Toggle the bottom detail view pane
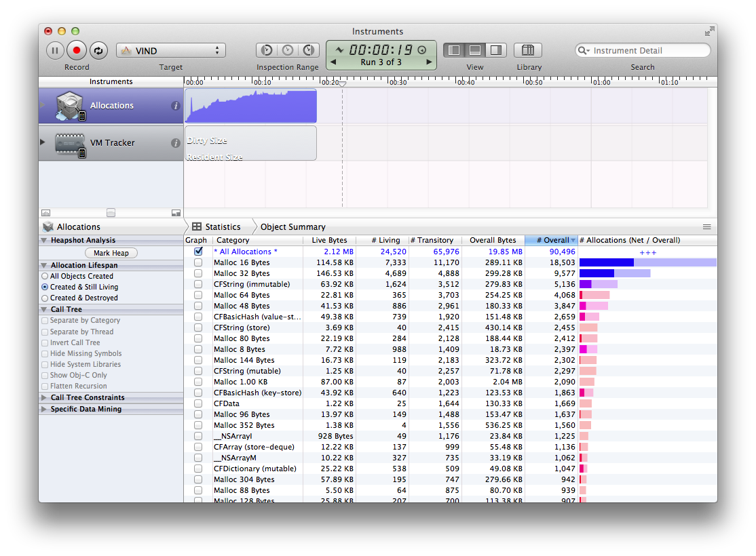Image resolution: width=756 pixels, height=556 pixels. pos(475,50)
